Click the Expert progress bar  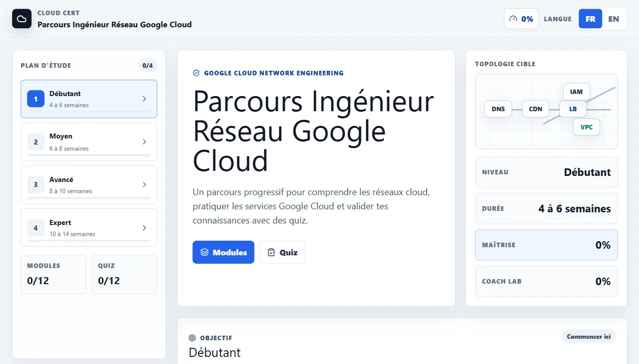point(89,240)
